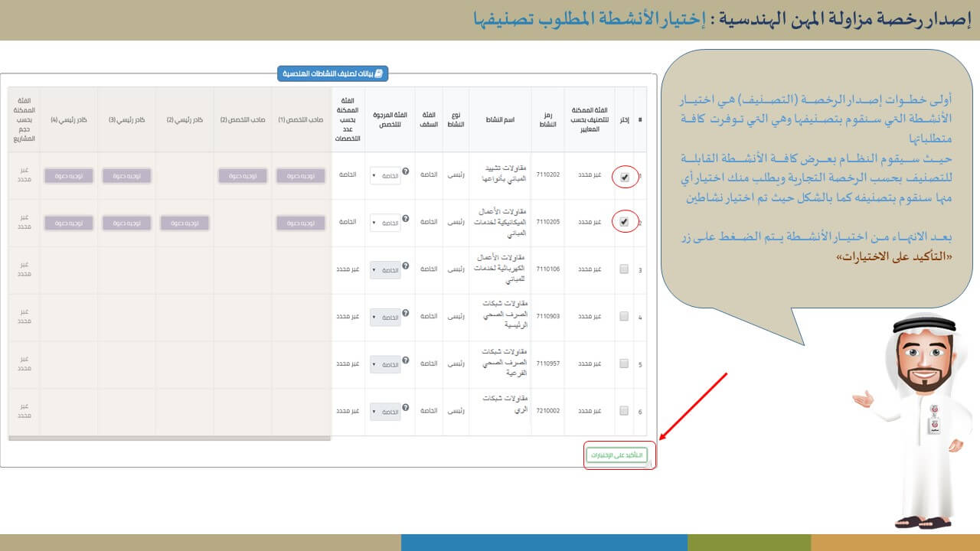Click 'توجيه دعوة' under صاحب التخصص (1) in row 1
980x551 pixels.
[300, 176]
